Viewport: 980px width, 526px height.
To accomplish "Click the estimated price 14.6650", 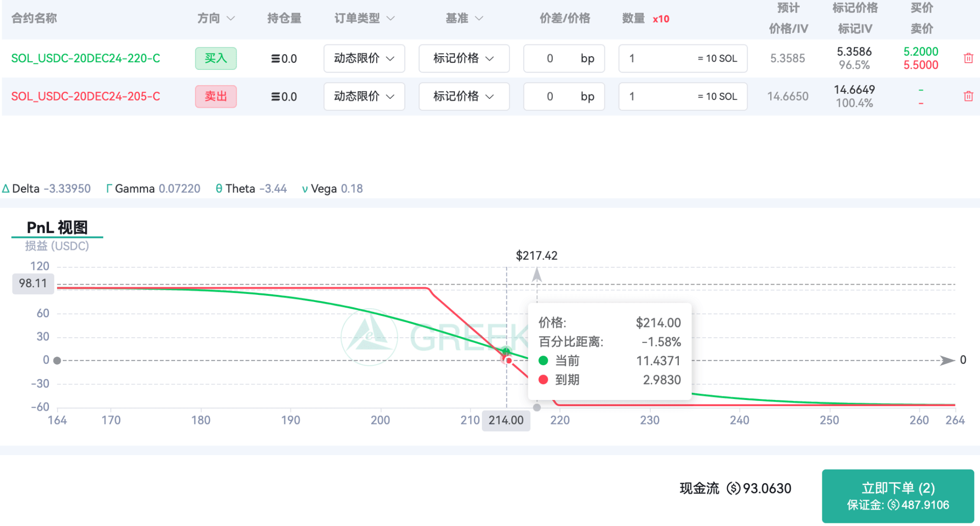I will pyautogui.click(x=788, y=96).
